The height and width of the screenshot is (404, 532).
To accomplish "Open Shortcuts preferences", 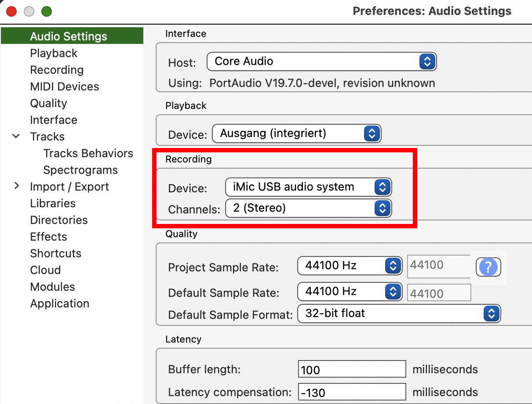I will [56, 253].
